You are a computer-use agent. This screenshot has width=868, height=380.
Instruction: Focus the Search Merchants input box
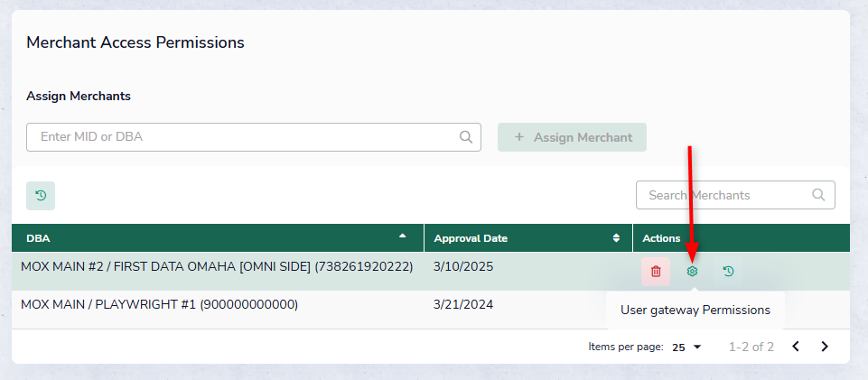pyautogui.click(x=723, y=195)
